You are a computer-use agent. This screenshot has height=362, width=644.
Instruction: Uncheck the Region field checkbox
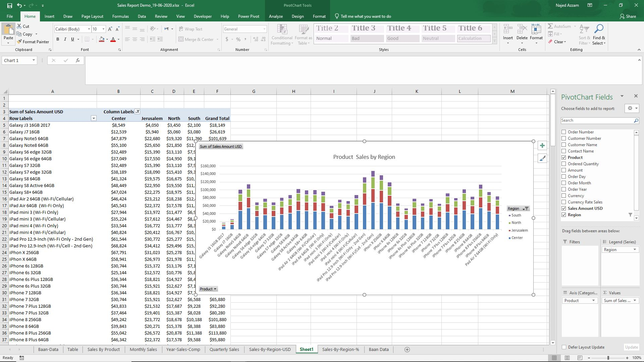click(x=564, y=215)
